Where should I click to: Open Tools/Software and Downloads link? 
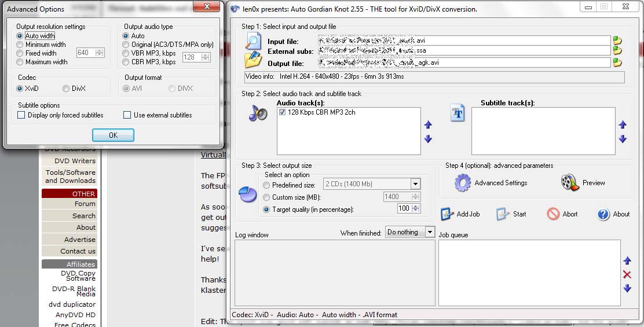tap(70, 177)
